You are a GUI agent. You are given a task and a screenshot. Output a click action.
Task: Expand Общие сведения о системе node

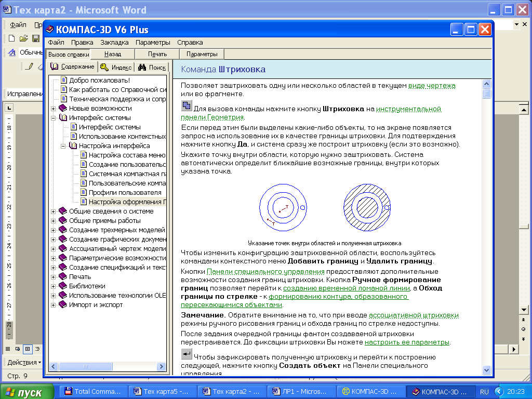[54, 212]
